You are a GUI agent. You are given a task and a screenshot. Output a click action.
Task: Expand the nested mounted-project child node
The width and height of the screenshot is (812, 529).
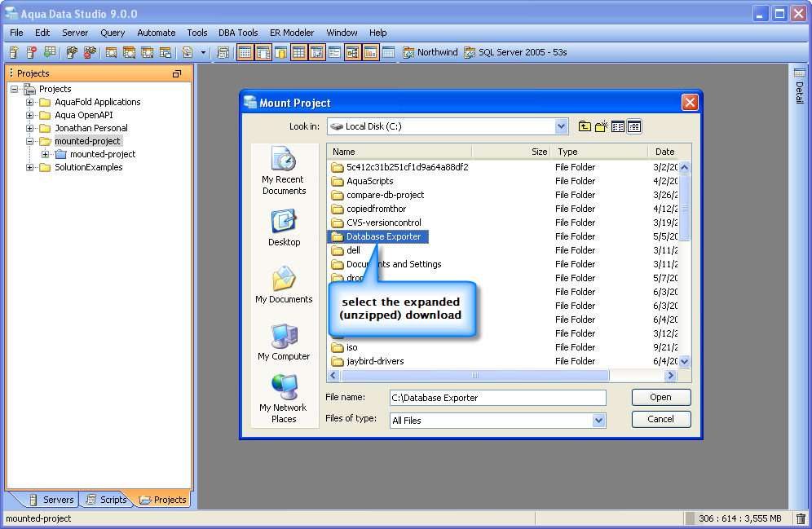click(46, 154)
